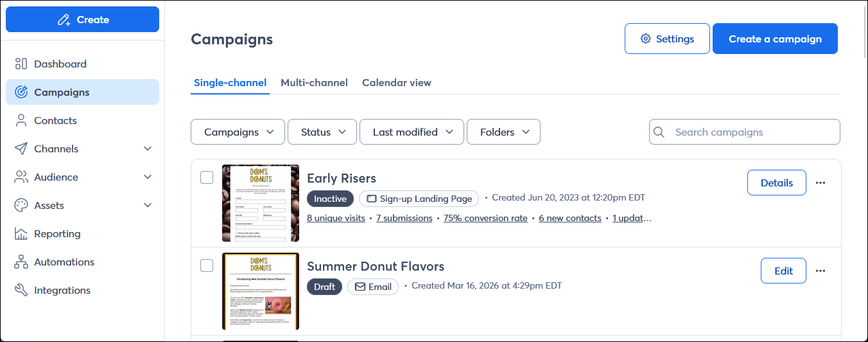
Task: Go to Contacts in sidebar
Action: 82,120
